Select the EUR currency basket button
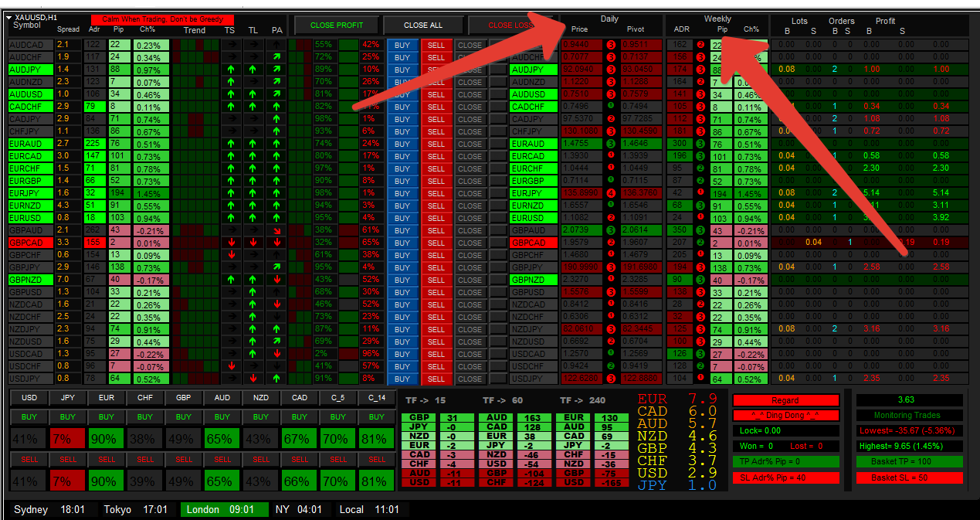The image size is (980, 520). coord(107,398)
